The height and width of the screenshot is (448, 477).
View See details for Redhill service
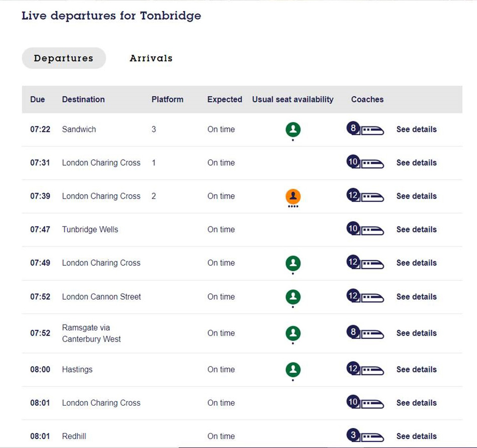click(x=416, y=436)
